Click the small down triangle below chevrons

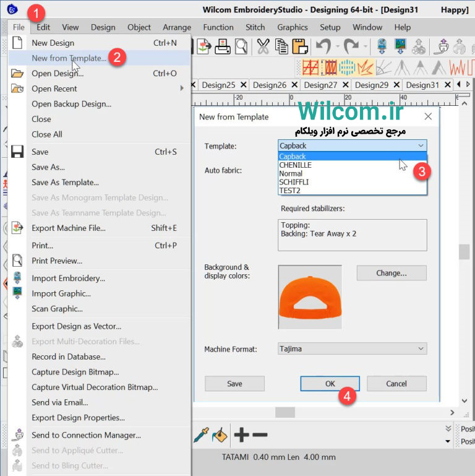coord(448,441)
